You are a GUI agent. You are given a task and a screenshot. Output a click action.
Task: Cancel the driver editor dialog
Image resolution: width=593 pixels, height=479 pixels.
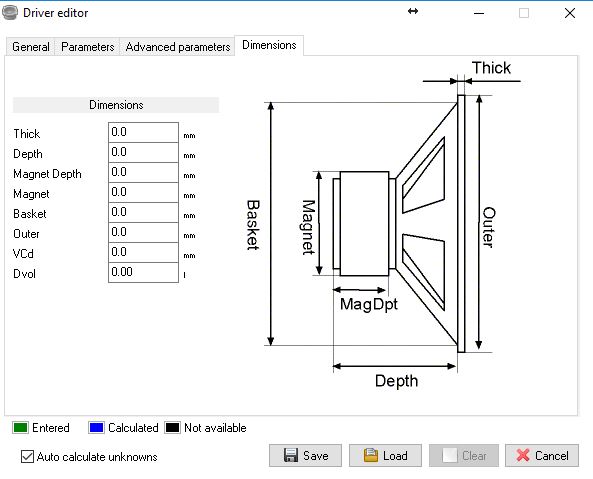pos(542,456)
